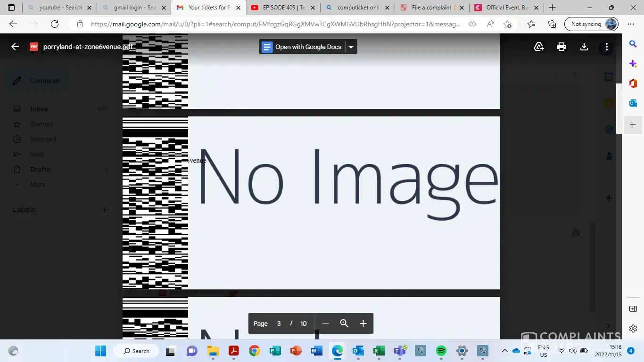Open Spotify from the taskbar

point(441,351)
